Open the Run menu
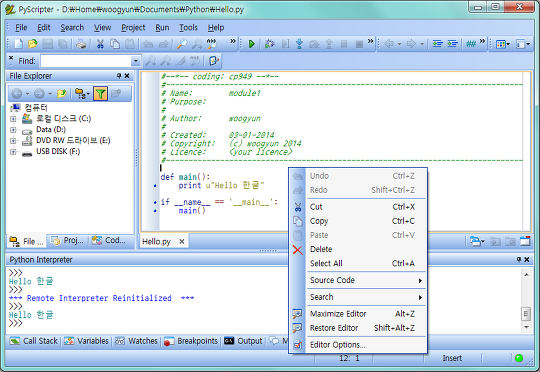The image size is (540, 372). tap(162, 28)
